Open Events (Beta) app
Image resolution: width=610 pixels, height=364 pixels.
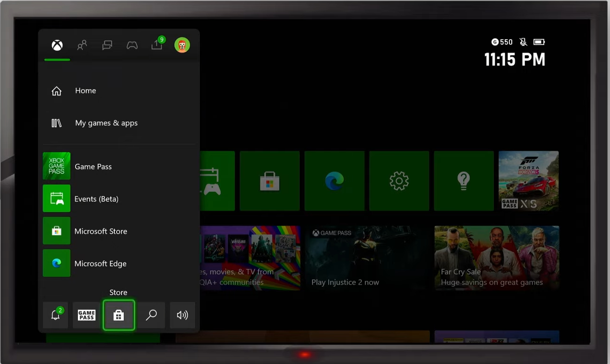point(96,199)
